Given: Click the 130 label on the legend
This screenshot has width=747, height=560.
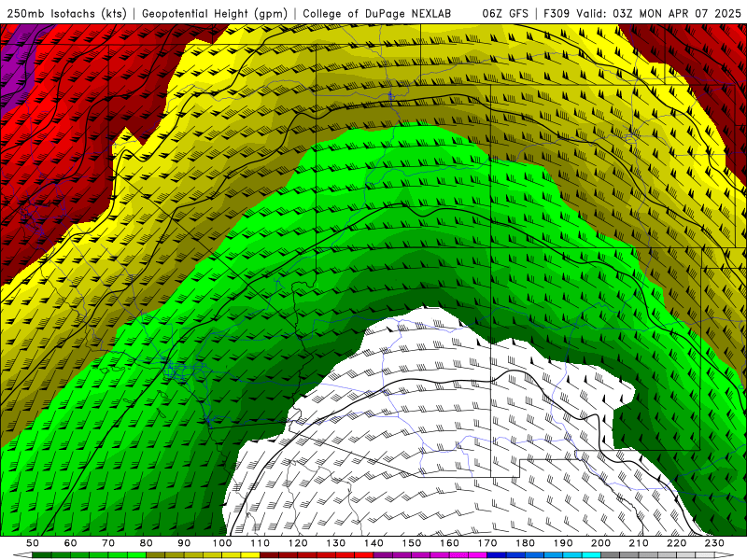Looking at the screenshot, I should (x=335, y=543).
